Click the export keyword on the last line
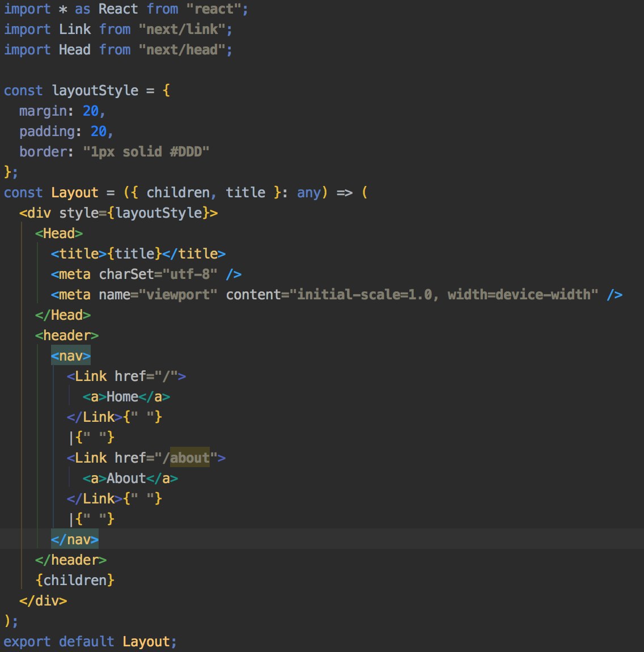 click(x=27, y=641)
